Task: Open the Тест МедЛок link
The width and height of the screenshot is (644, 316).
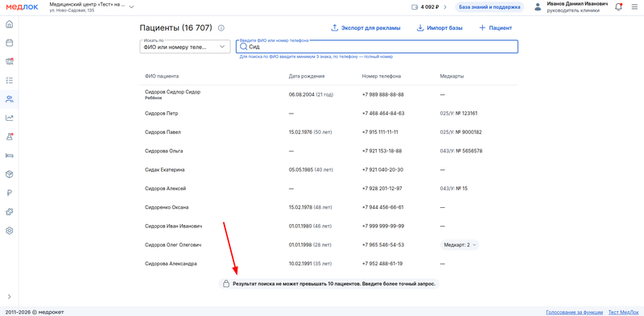Action: click(x=623, y=312)
